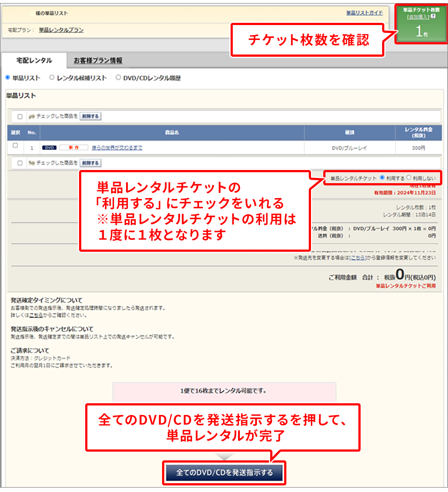Click the arrow icon in top チェックした商品を row
The width and height of the screenshot is (448, 492).
(x=31, y=116)
